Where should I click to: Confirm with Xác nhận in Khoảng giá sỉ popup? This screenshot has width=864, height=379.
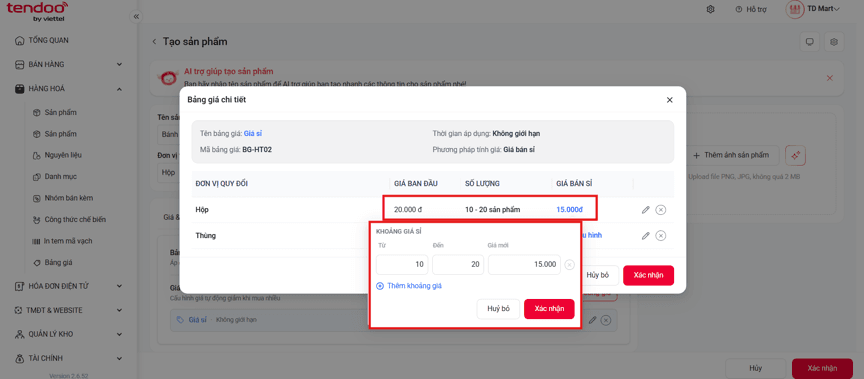(x=549, y=309)
